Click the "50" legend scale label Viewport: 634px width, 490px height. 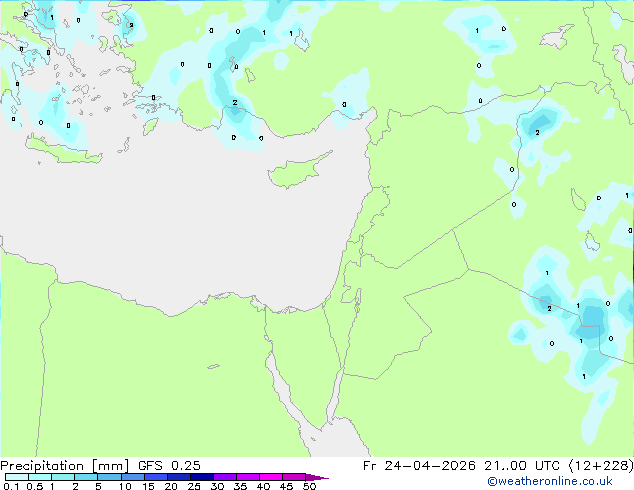[x=309, y=486]
